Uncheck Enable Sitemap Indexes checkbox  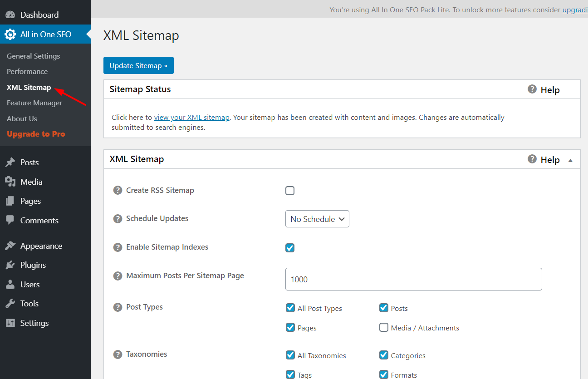[290, 248]
